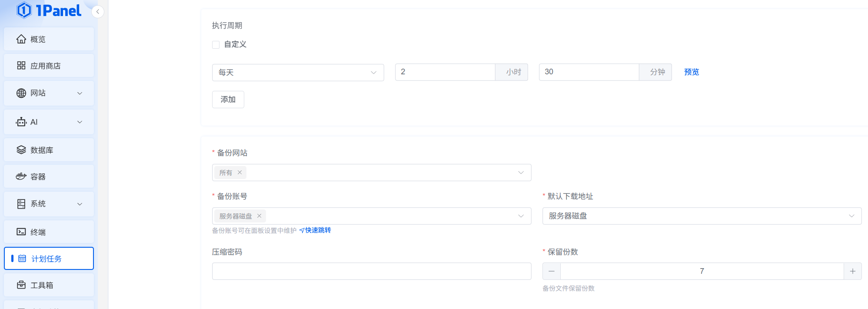Open the 应用商店 app store grid icon

pos(21,66)
